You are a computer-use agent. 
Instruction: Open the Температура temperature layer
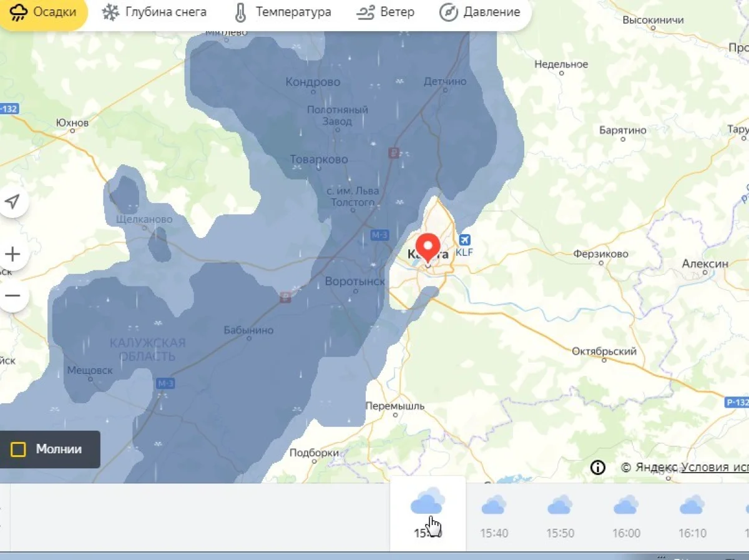283,12
